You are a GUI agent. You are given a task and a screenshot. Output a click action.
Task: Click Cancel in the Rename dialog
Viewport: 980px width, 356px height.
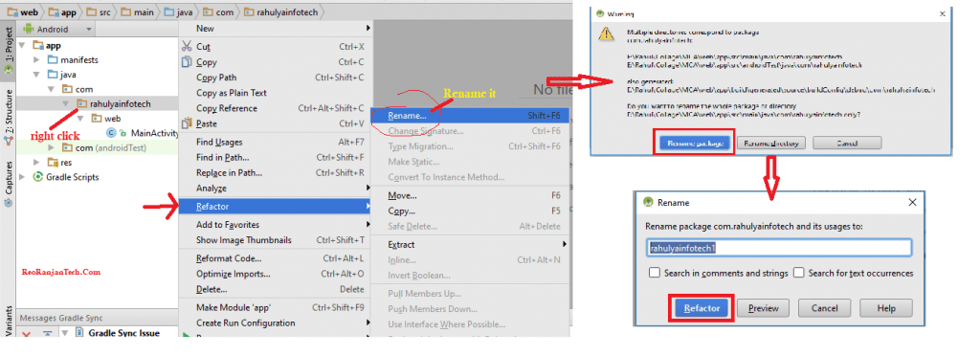[x=824, y=308]
